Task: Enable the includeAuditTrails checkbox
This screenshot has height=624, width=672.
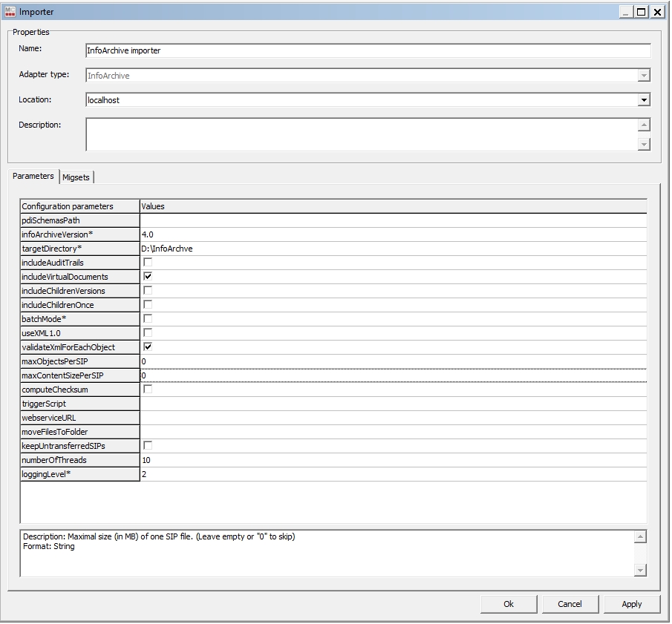Action: point(148,263)
